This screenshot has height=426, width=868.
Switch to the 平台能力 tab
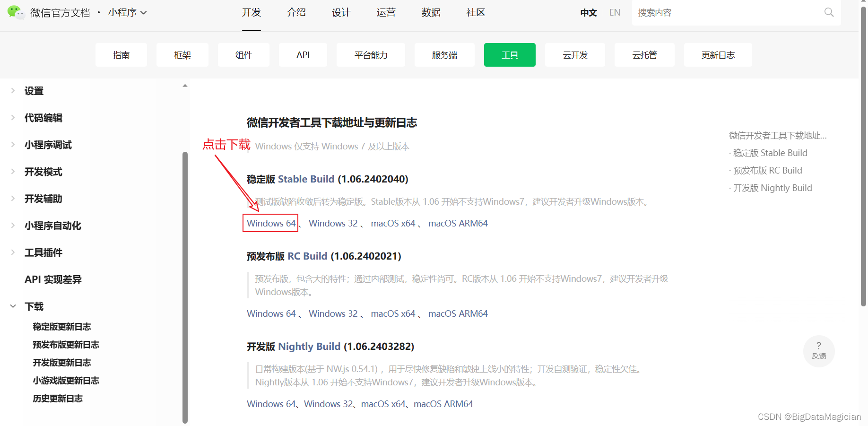(x=371, y=55)
